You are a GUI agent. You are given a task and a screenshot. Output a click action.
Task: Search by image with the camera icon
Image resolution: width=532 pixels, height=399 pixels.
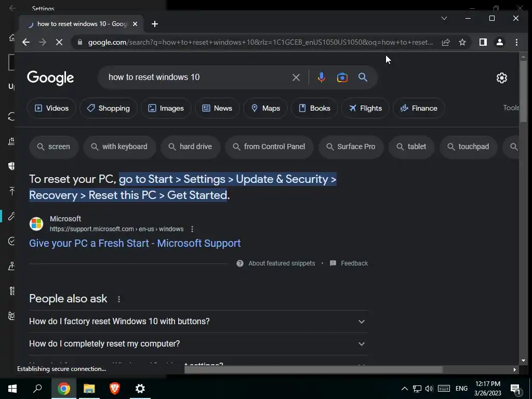pos(342,77)
